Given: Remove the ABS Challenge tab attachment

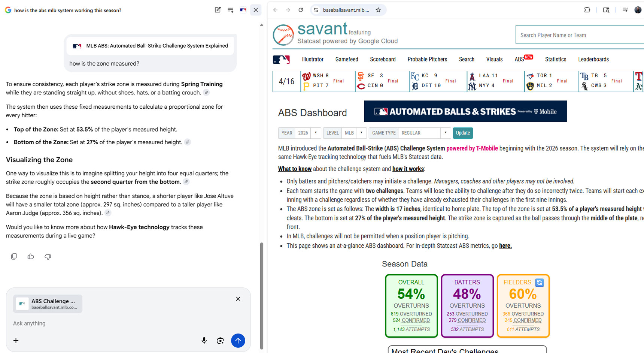Looking at the screenshot, I should (x=238, y=299).
